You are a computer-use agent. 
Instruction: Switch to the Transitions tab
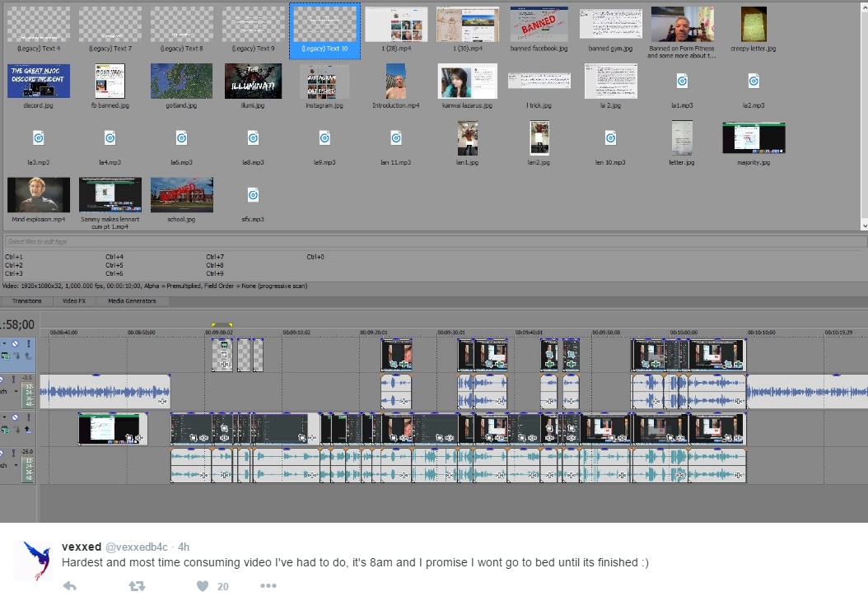click(26, 301)
